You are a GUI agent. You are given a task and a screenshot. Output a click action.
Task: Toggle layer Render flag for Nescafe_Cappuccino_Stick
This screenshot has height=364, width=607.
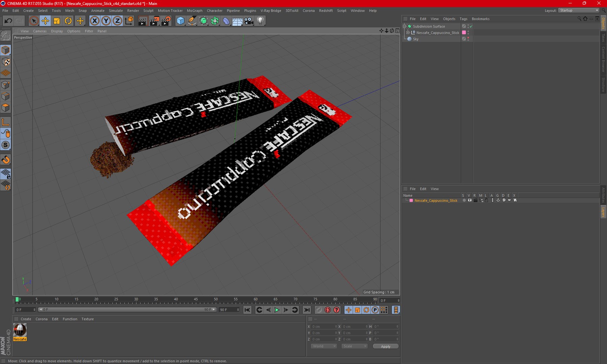tap(475, 200)
